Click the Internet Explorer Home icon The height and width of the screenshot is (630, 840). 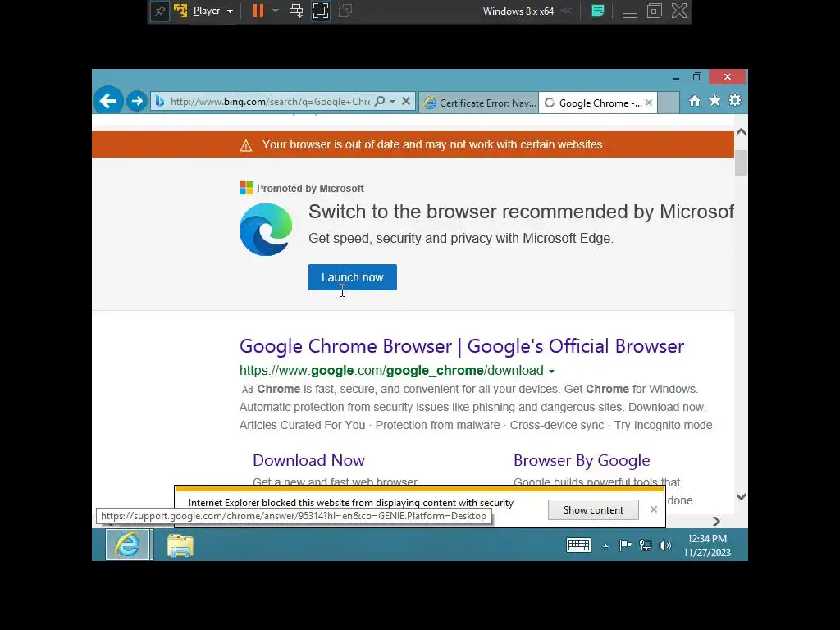point(694,101)
